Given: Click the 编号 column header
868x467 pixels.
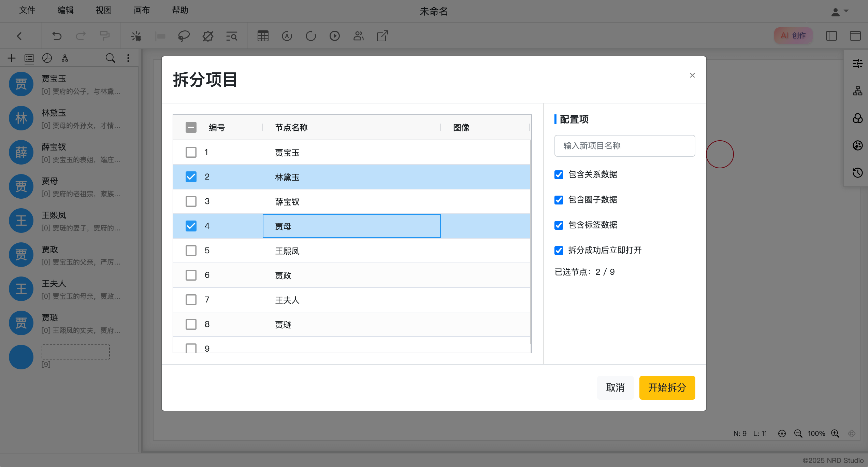Looking at the screenshot, I should pos(217,127).
